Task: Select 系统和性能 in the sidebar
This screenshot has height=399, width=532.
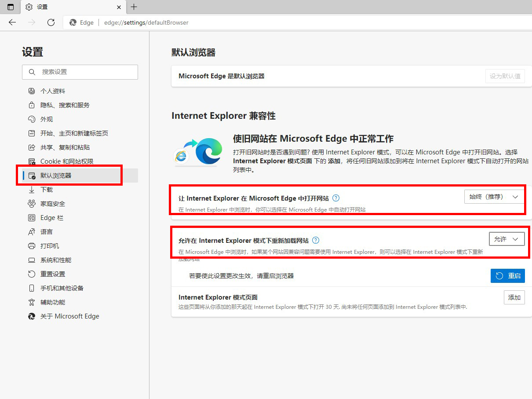Action: click(55, 260)
